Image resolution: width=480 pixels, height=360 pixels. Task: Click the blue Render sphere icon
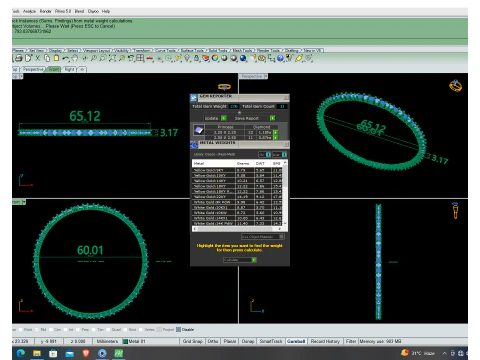tap(244, 58)
